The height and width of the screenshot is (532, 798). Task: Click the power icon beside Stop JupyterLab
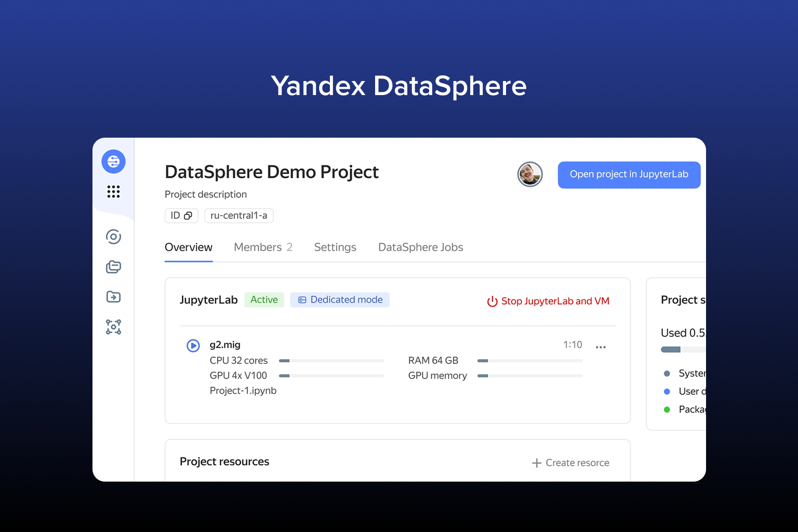492,301
